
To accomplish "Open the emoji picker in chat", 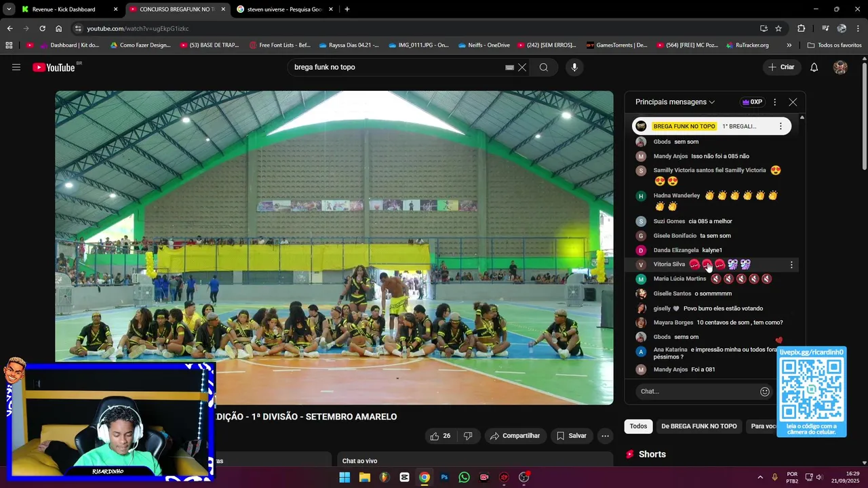I will click(765, 391).
